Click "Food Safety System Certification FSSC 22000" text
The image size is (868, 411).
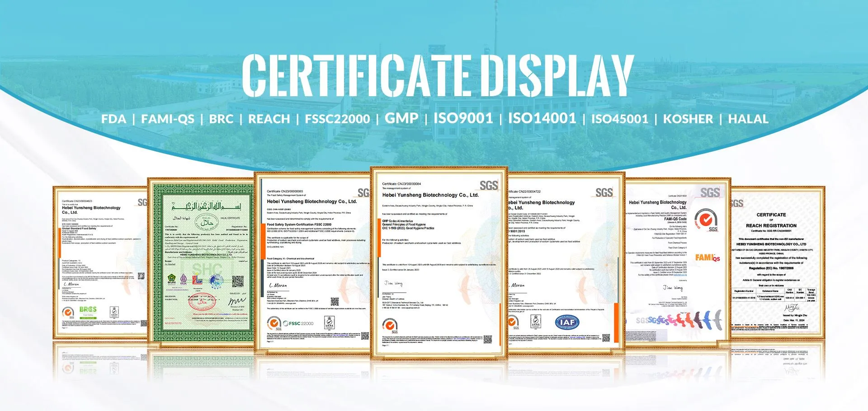[299, 224]
